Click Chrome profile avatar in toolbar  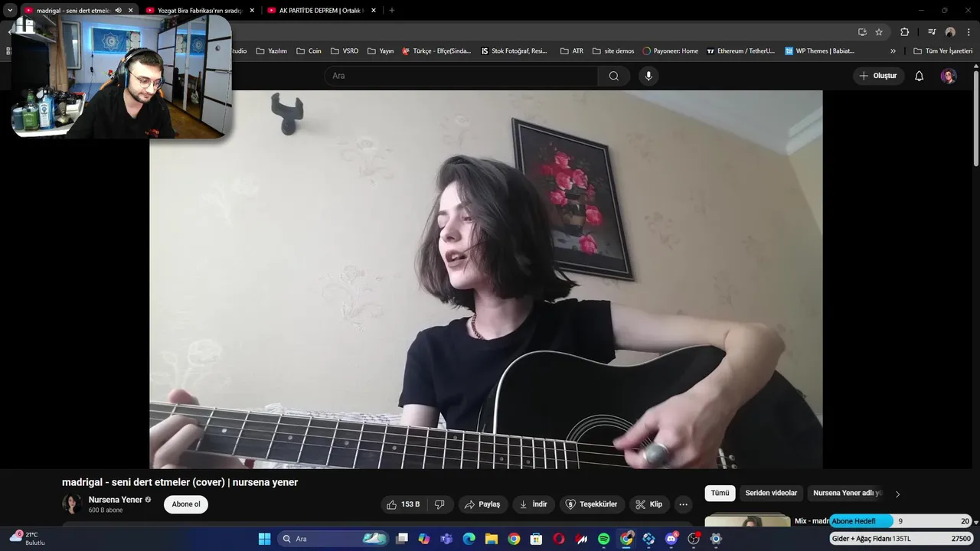pyautogui.click(x=950, y=32)
